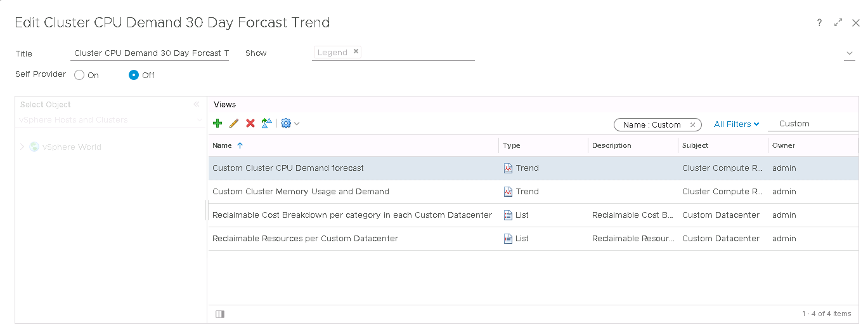Turn Self Provider On
Screen dimensions: 868x332
click(80, 75)
